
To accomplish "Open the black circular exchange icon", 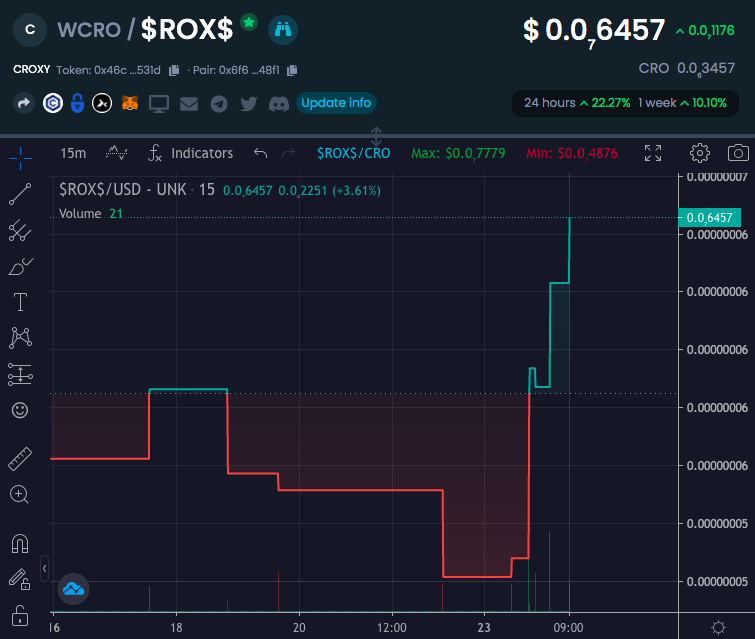I will [x=102, y=103].
